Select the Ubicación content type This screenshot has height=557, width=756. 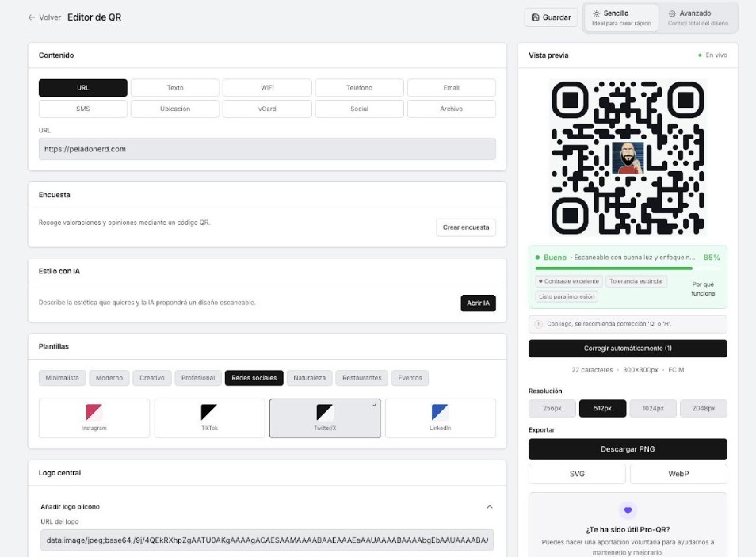[x=175, y=109]
